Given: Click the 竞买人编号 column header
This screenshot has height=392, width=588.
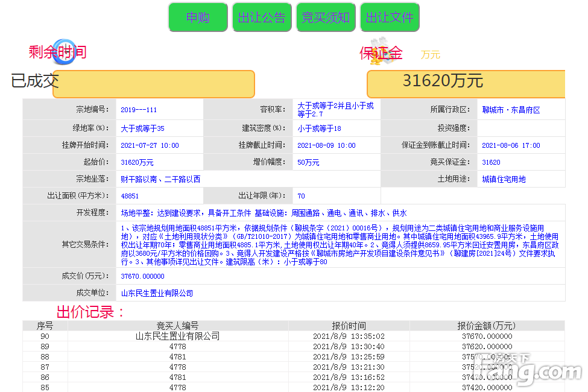Looking at the screenshot, I should point(177,326).
